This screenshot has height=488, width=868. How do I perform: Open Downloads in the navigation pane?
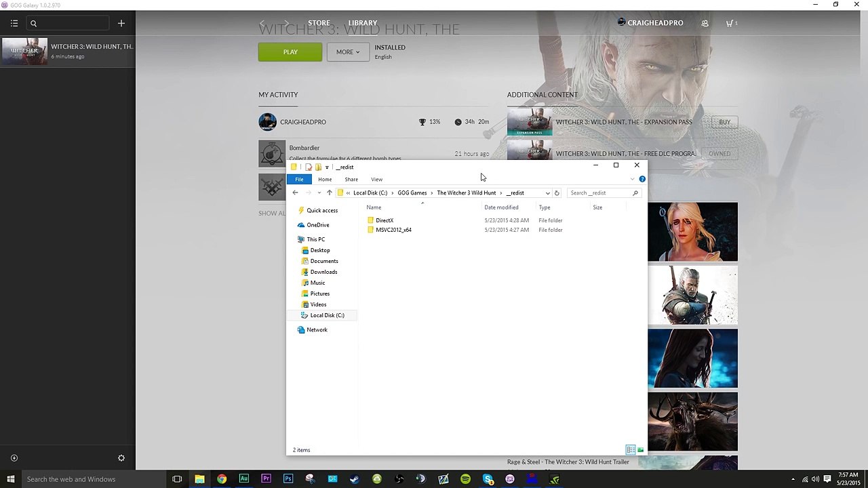click(x=323, y=272)
